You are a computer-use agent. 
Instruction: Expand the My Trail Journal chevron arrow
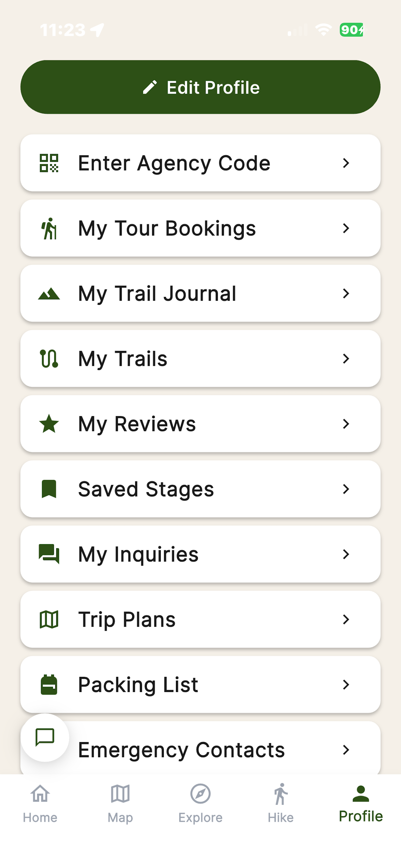coord(346,294)
